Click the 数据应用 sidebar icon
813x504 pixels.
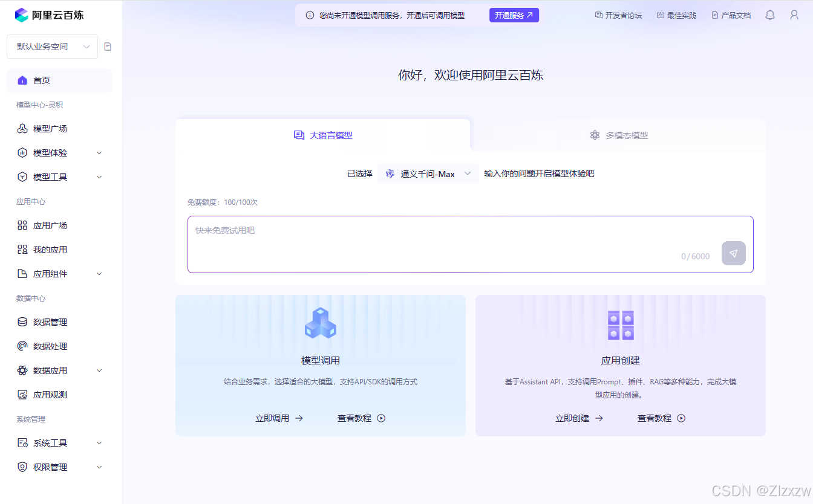(x=22, y=370)
